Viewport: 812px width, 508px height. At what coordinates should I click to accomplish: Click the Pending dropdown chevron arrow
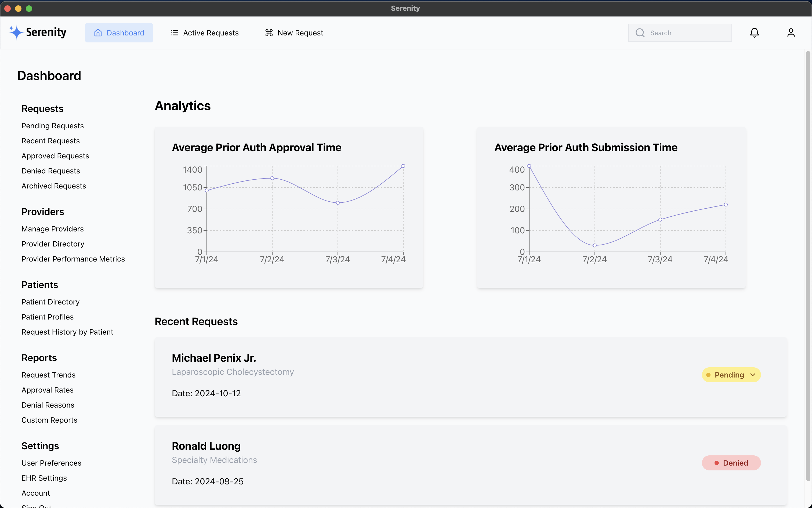click(x=753, y=375)
